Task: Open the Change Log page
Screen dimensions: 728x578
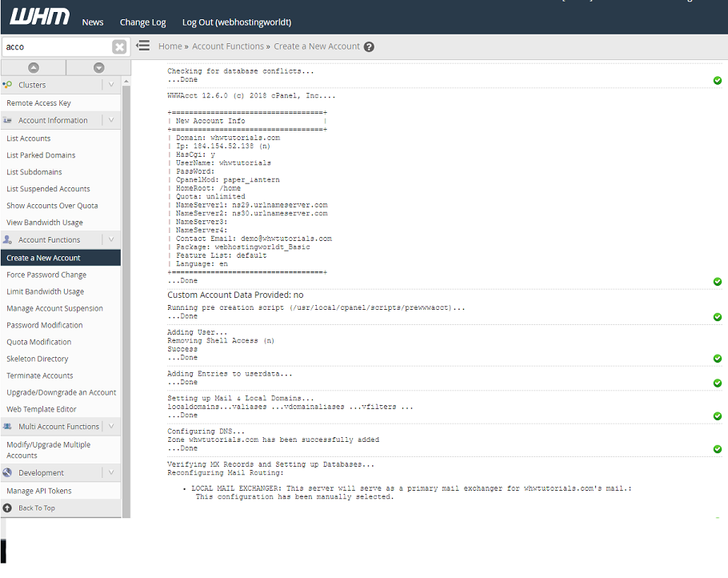Action: 142,22
